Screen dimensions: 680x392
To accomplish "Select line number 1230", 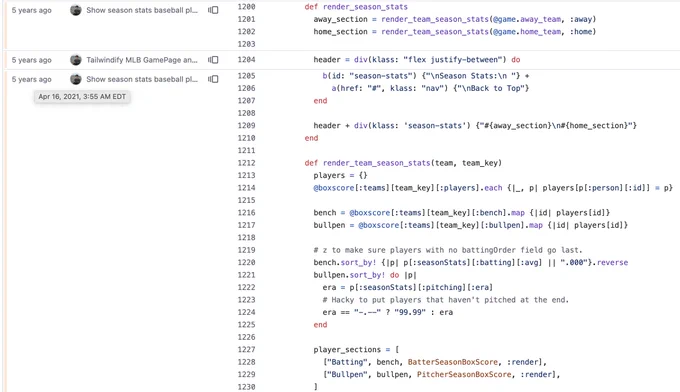I will click(x=246, y=387).
